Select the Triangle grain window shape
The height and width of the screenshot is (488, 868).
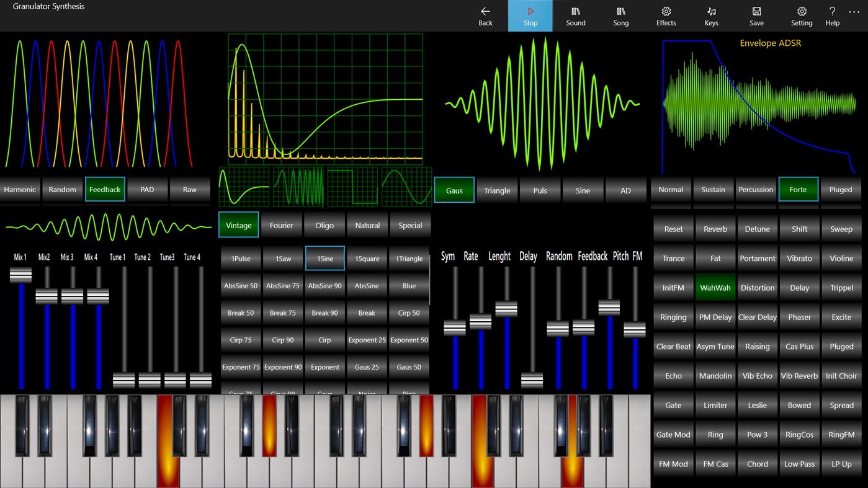click(x=497, y=190)
